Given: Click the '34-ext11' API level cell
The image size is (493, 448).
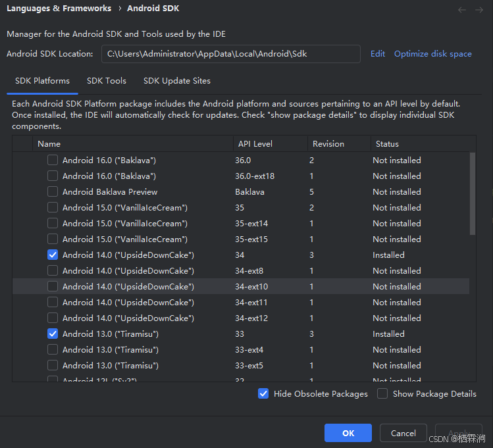Looking at the screenshot, I should click(251, 302).
